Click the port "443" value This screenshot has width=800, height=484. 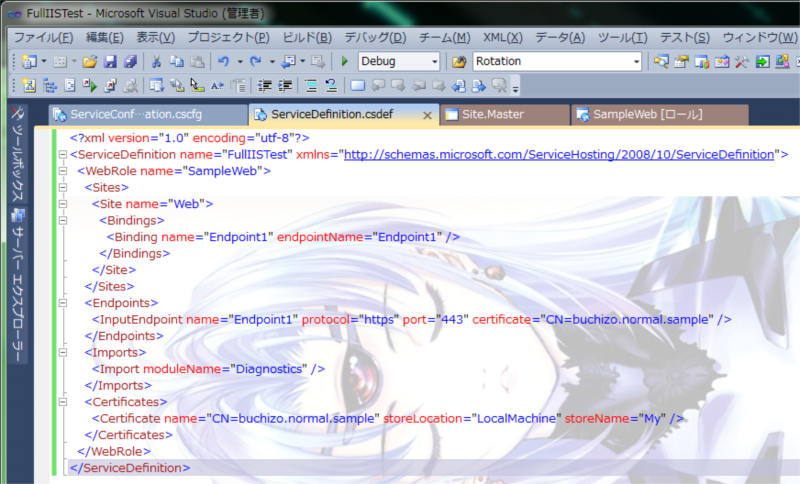[x=452, y=320]
